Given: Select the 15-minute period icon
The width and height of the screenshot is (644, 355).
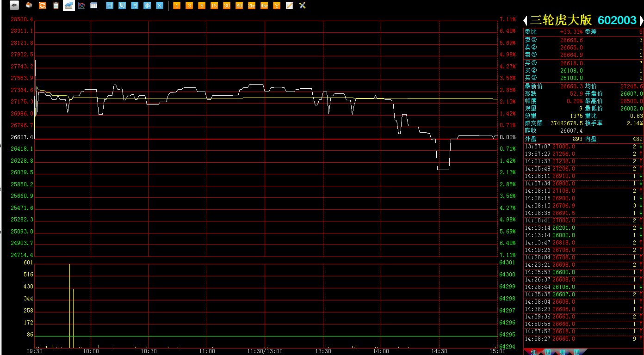Looking at the screenshot, I should [x=214, y=6].
